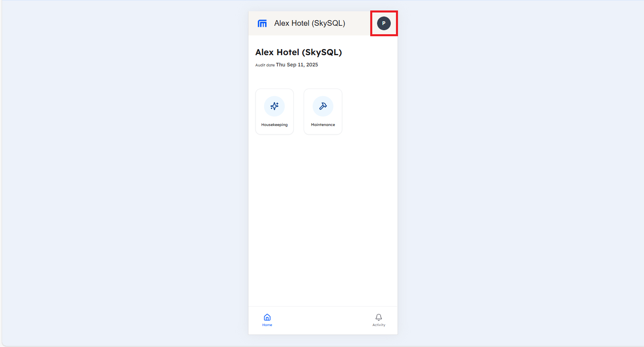Image resolution: width=644 pixels, height=347 pixels.
Task: Click the Activity bell icon
Action: click(x=379, y=317)
